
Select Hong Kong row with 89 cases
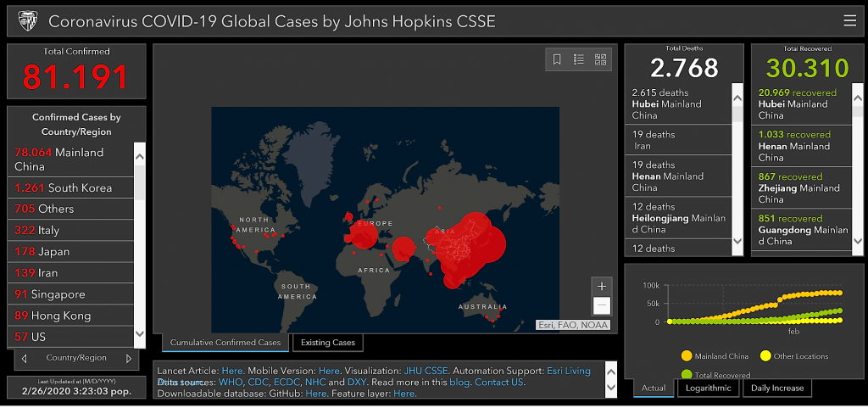[x=70, y=316]
